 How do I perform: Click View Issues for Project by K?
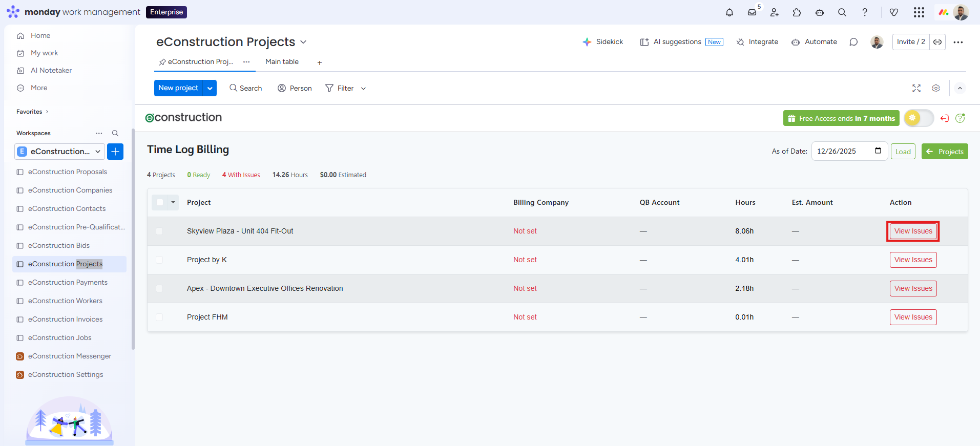913,260
